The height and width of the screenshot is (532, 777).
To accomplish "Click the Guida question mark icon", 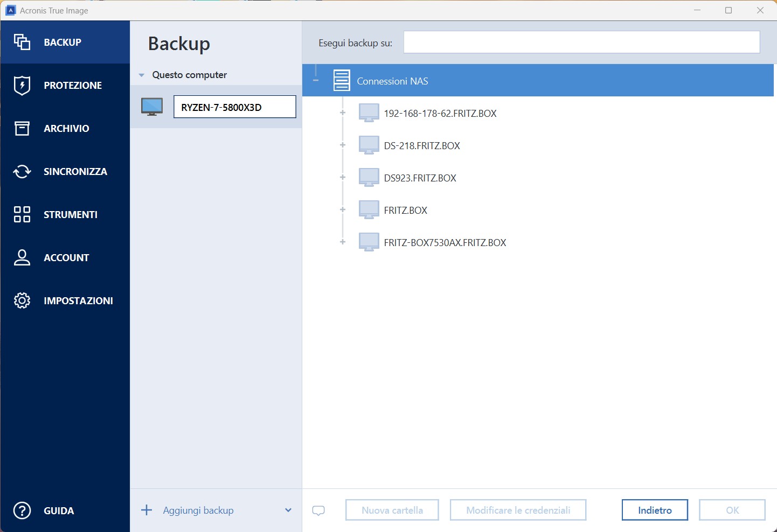I will [22, 510].
